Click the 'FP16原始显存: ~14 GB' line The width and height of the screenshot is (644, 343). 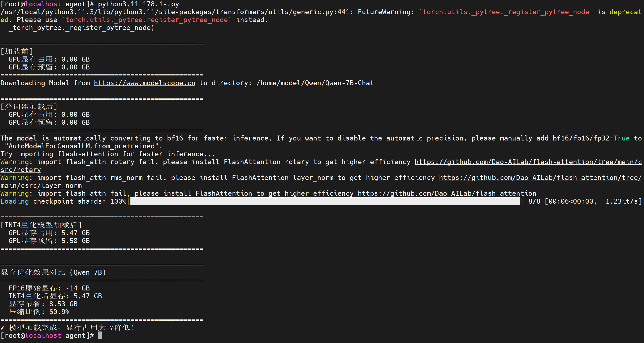point(49,288)
